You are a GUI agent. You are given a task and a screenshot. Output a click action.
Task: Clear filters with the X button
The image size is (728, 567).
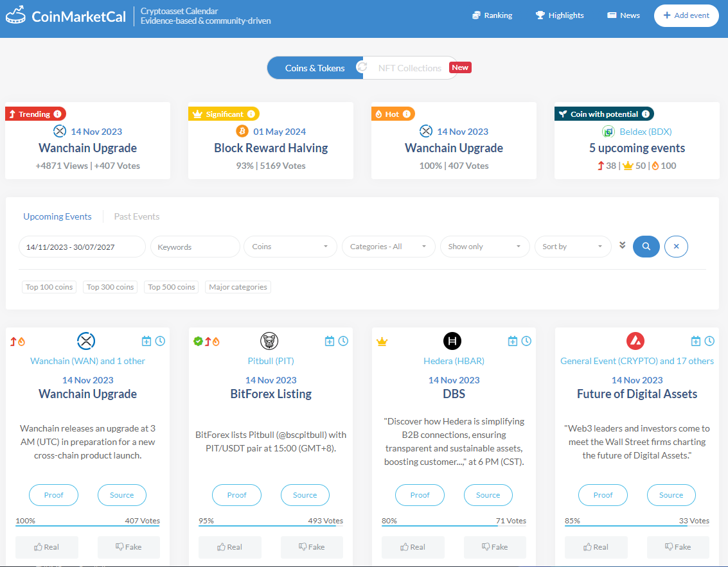676,247
